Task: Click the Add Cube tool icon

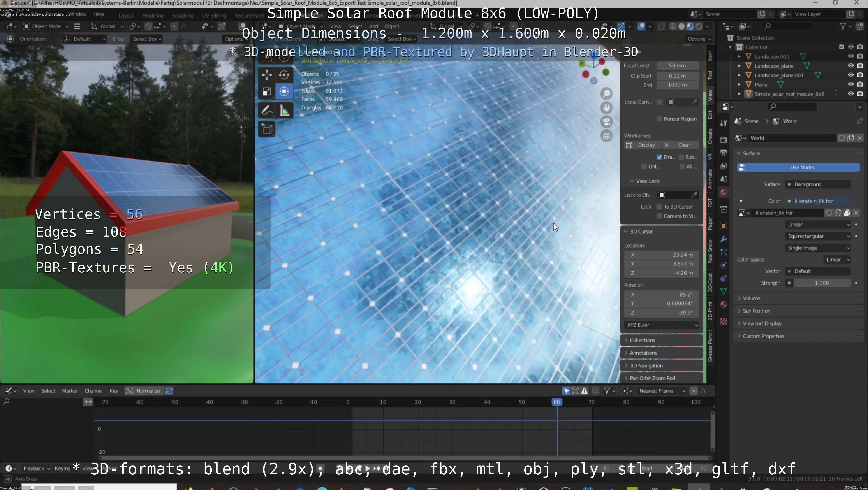Action: point(267,129)
